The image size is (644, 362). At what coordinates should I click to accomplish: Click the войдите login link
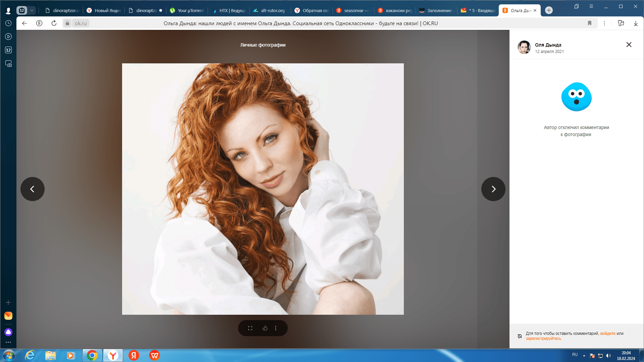coord(607,334)
